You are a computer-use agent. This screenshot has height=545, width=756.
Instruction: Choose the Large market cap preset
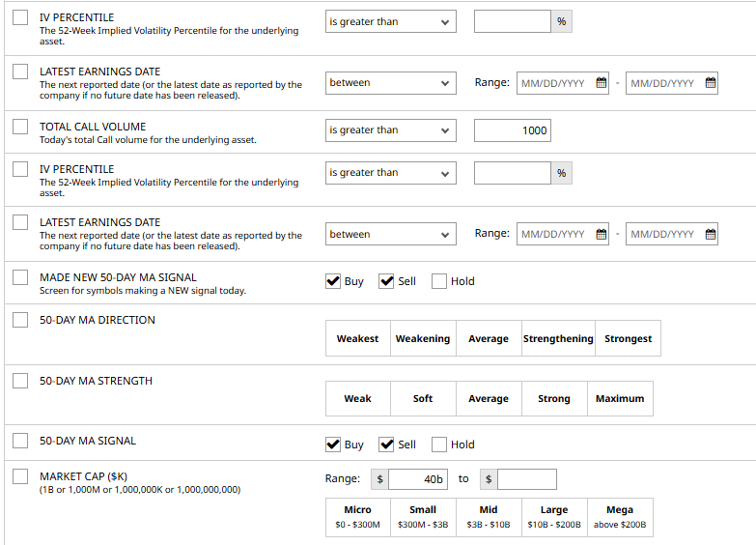point(554,517)
